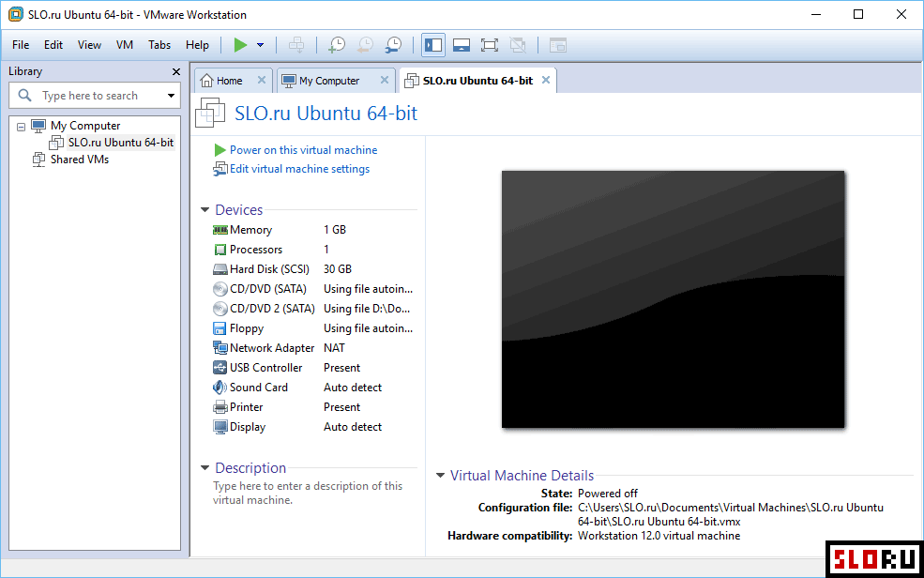Screen dimensions: 924x578
Task: Select My Computer in the library tree
Action: (x=85, y=126)
